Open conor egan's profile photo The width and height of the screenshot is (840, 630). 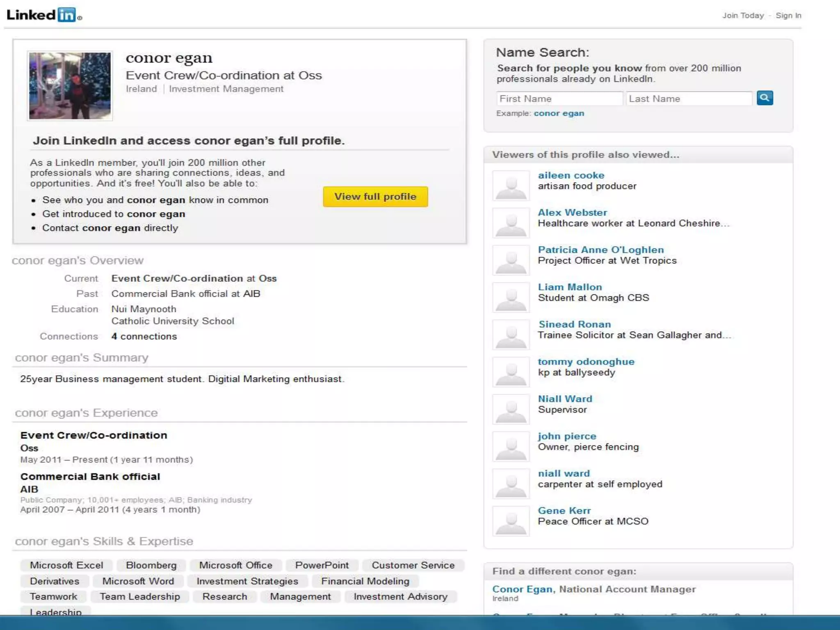coord(70,86)
